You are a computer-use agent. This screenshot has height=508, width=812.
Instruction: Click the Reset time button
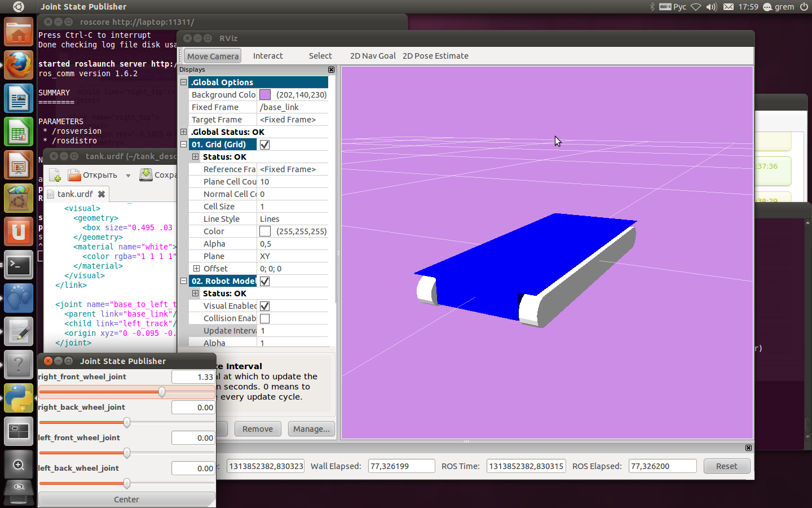click(x=726, y=466)
